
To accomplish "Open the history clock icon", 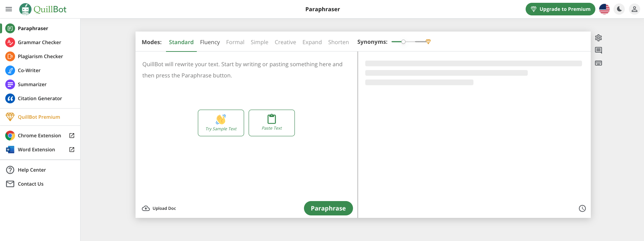I will point(582,208).
